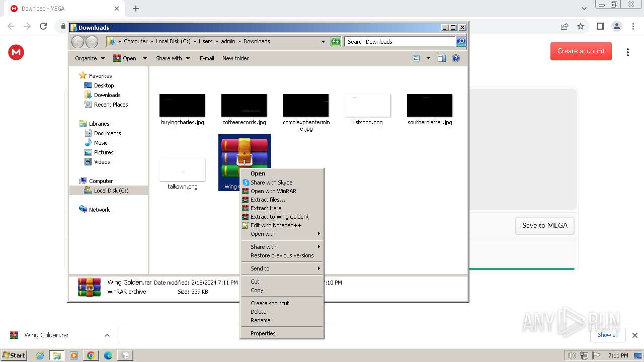Image resolution: width=644 pixels, height=362 pixels.
Task: Select Pictures library
Action: pos(104,152)
